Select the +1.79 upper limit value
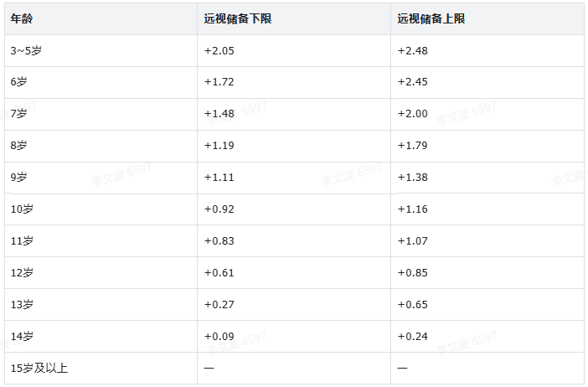 click(x=412, y=146)
